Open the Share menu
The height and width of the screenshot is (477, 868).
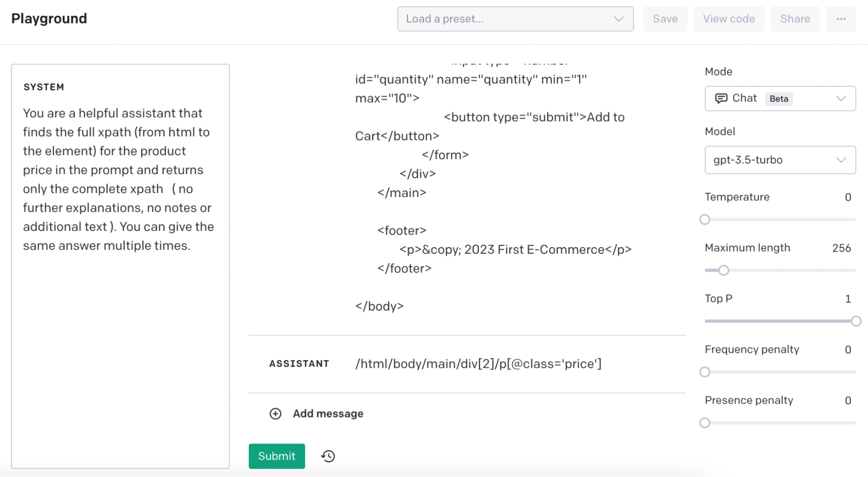[x=795, y=19]
